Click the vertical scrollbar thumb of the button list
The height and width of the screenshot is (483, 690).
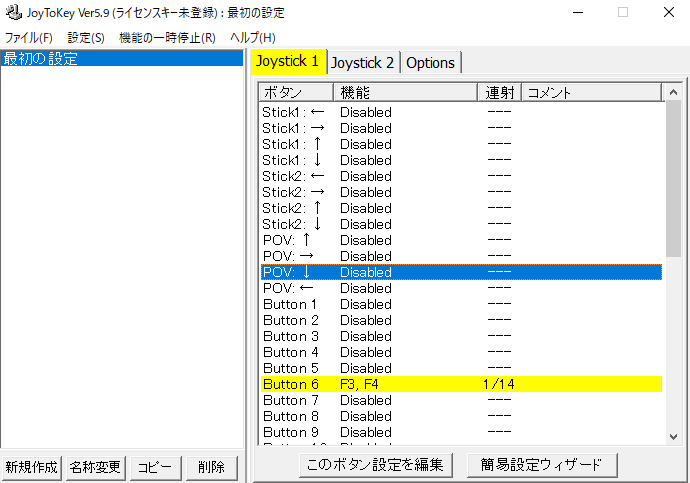673,178
